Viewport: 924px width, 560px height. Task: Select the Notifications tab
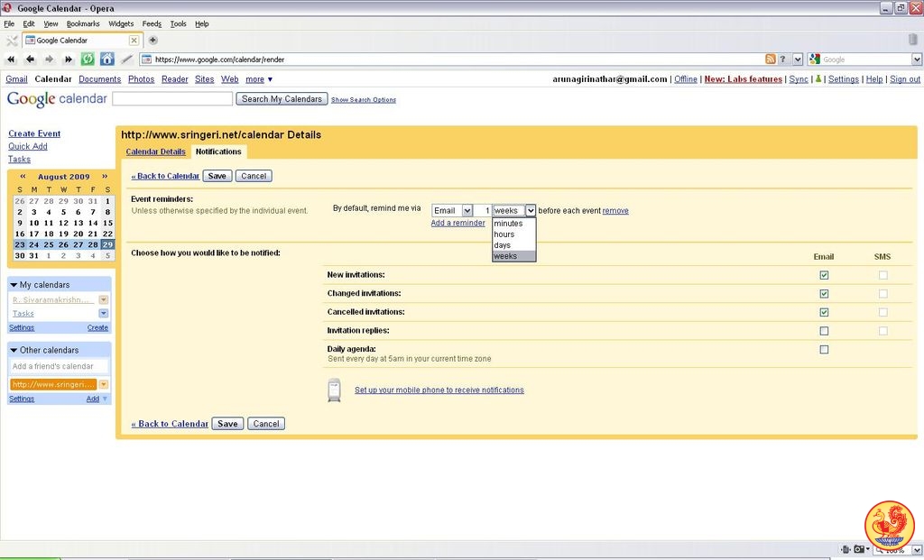(218, 151)
